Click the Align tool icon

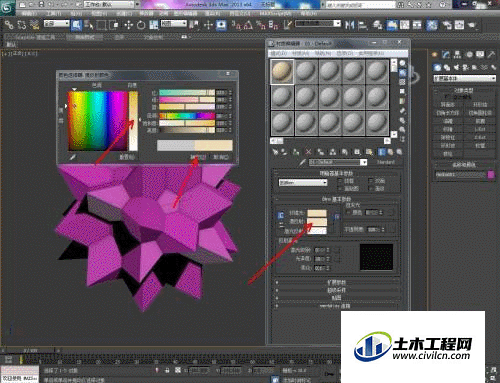coord(362,25)
